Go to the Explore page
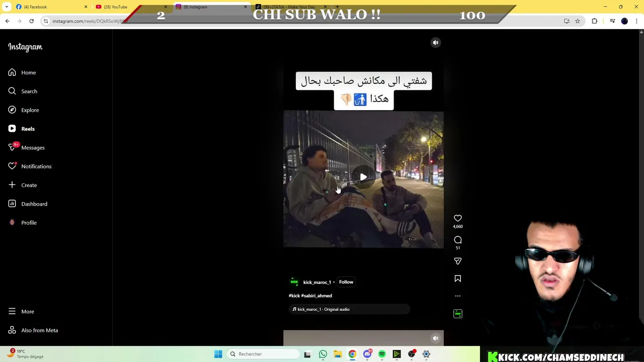 pos(24,110)
